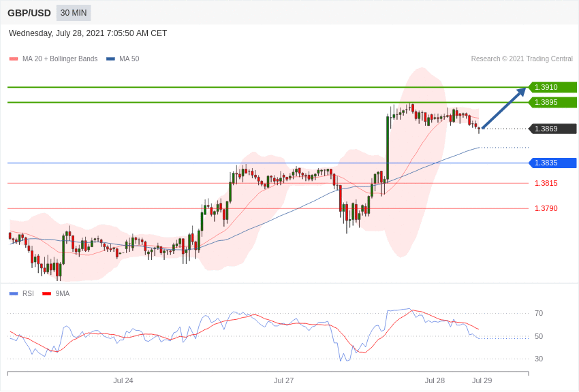The width and height of the screenshot is (579, 392).
Task: Click the MA 20 + Bollinger Bands legend label
Action: click(x=60, y=59)
